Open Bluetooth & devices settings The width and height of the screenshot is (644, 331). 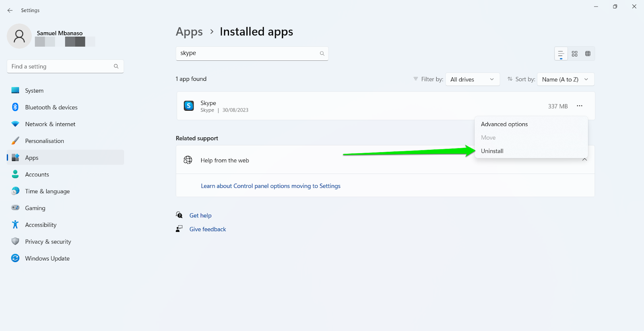click(65, 107)
